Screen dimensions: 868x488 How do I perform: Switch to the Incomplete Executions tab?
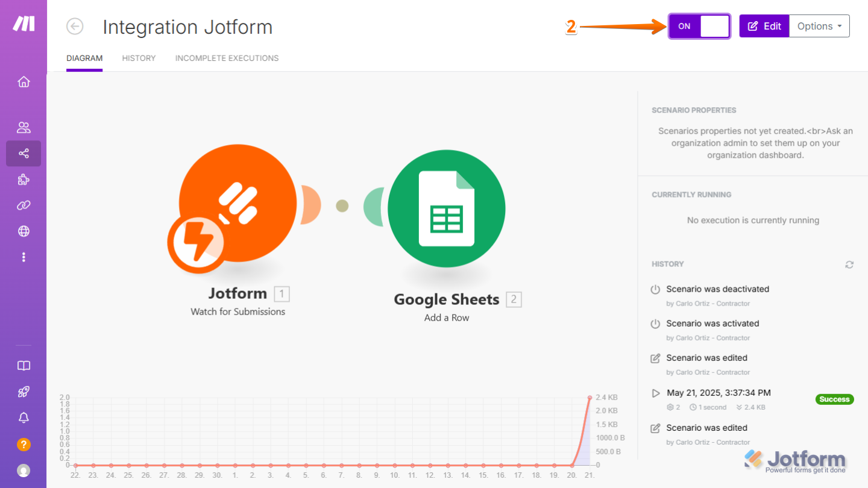[x=227, y=58]
